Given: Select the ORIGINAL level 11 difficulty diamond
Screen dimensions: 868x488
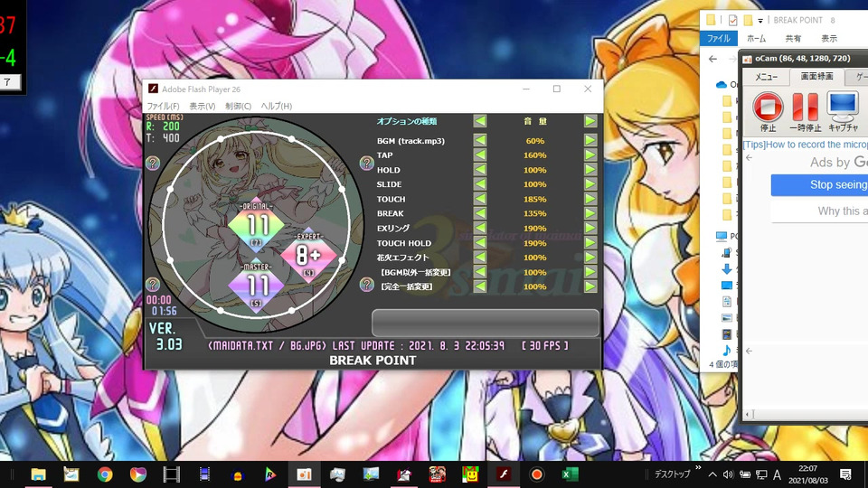Looking at the screenshot, I should click(x=256, y=226).
